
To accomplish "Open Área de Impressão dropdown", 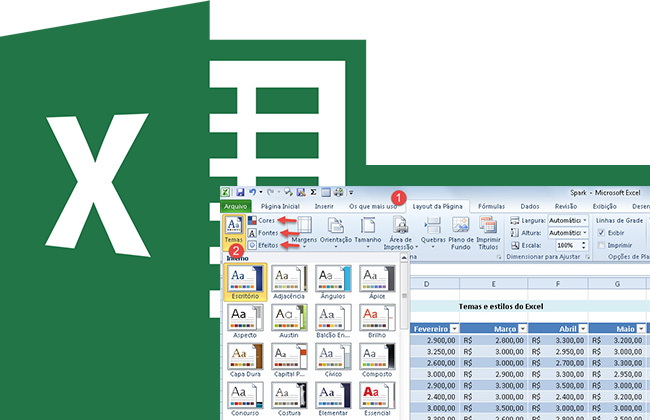I will click(400, 233).
